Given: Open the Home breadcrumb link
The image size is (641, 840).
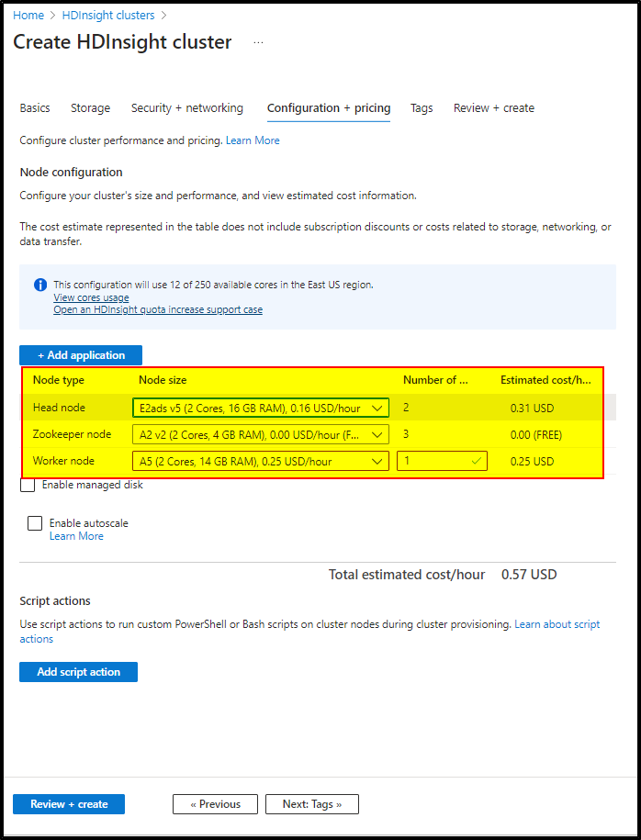Looking at the screenshot, I should [28, 15].
